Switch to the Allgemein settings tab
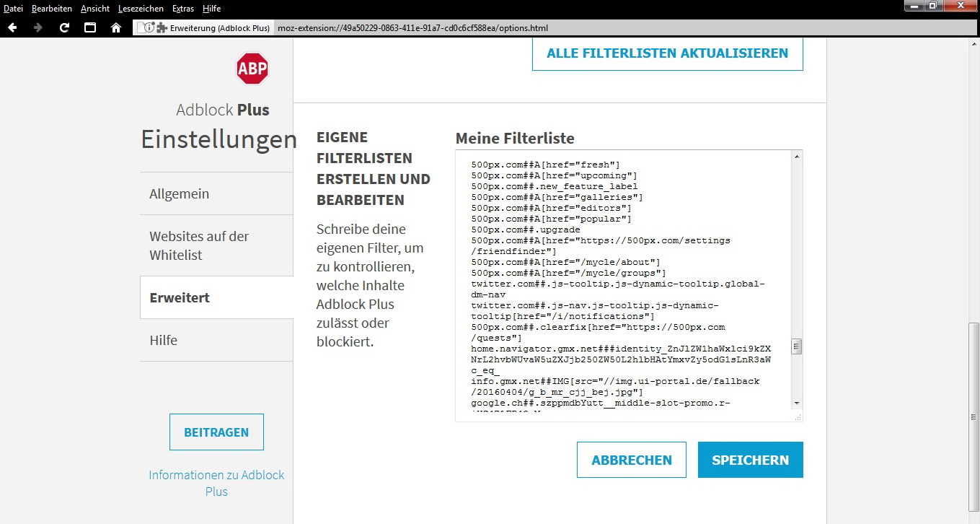 coord(216,193)
